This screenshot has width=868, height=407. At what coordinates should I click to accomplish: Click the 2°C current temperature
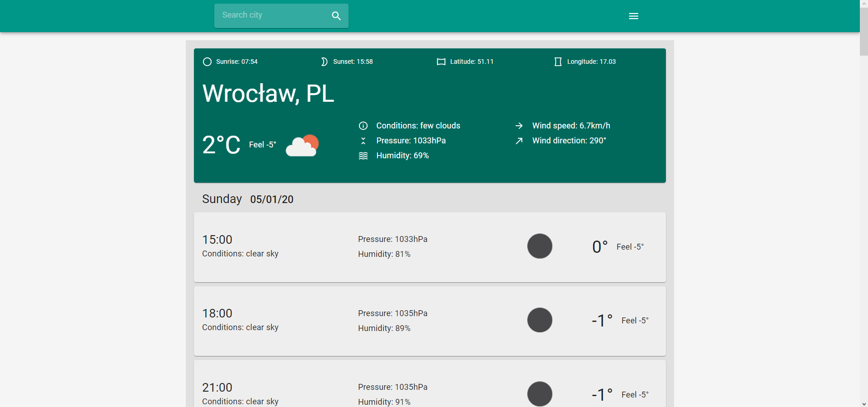pyautogui.click(x=222, y=145)
